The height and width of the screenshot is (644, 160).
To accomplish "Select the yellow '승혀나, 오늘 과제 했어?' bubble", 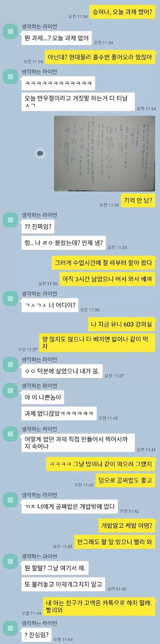I will (x=123, y=12).
